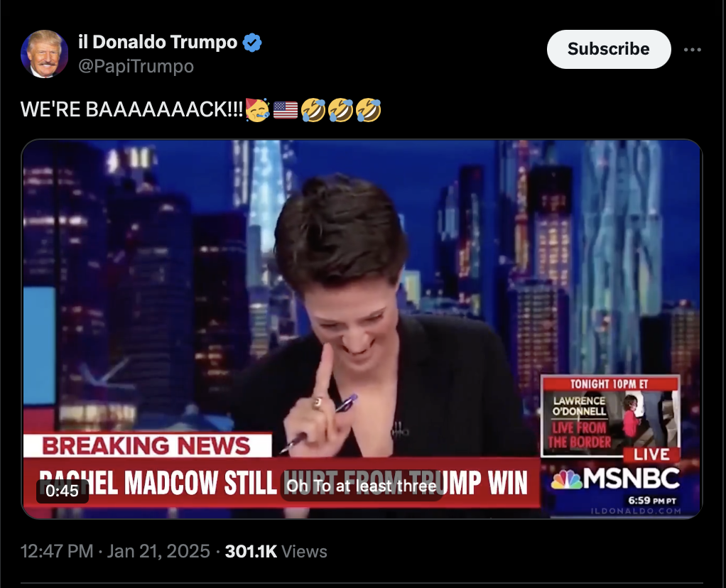Click the MSNBC peacock logo in video
Image resolution: width=726 pixels, height=588 pixels.
(x=566, y=479)
